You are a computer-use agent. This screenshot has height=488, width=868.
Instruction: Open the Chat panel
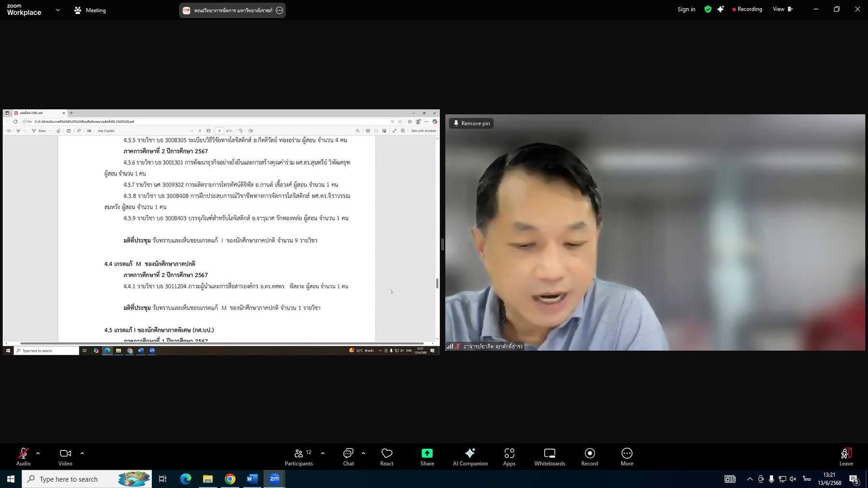(348, 457)
